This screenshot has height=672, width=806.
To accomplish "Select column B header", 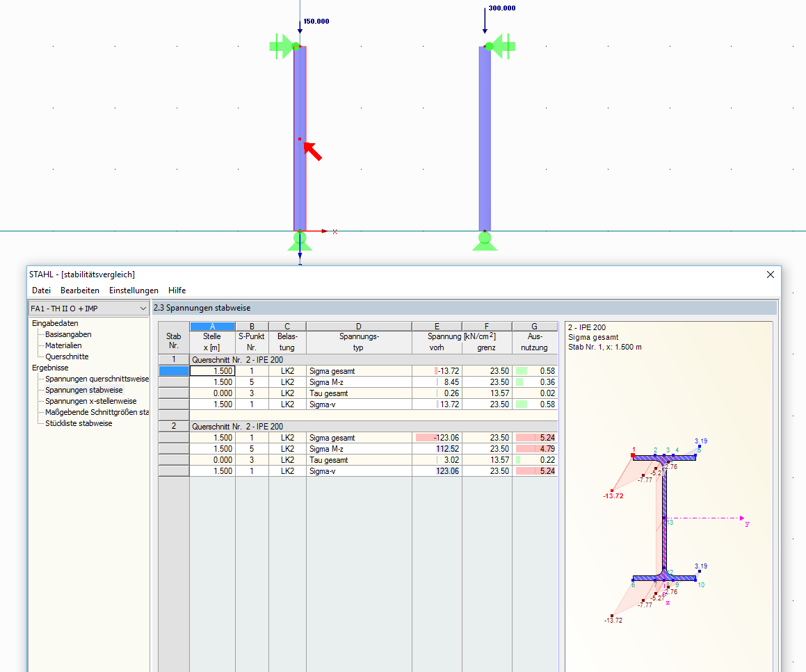I will tap(252, 326).
